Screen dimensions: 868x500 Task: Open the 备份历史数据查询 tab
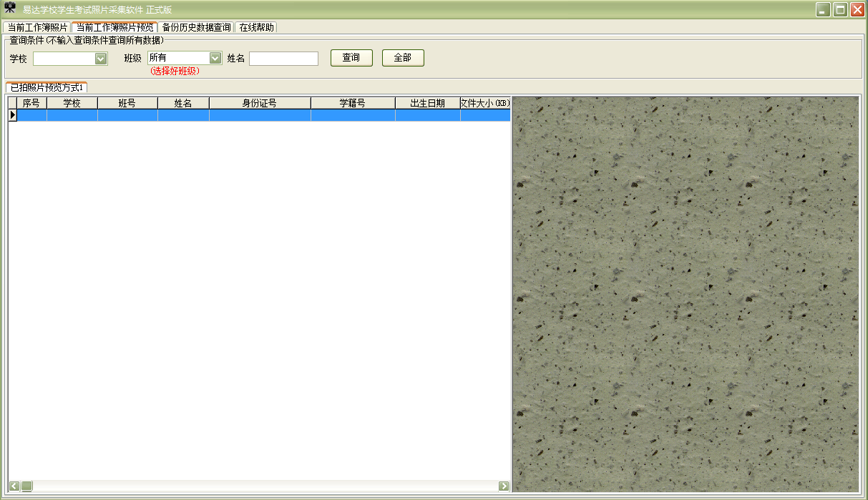[196, 27]
